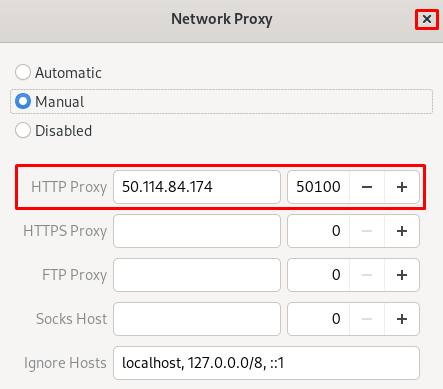The width and height of the screenshot is (443, 389).
Task: Close the Network Proxy dialog
Action: [x=427, y=19]
